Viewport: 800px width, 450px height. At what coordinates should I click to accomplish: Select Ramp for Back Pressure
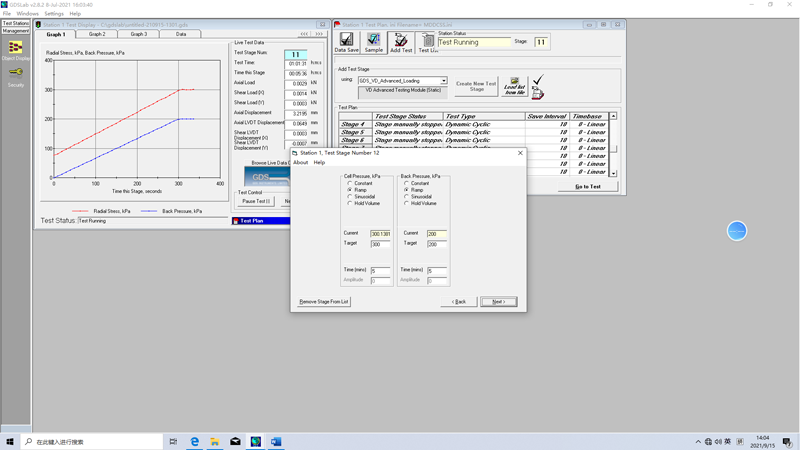click(x=407, y=190)
